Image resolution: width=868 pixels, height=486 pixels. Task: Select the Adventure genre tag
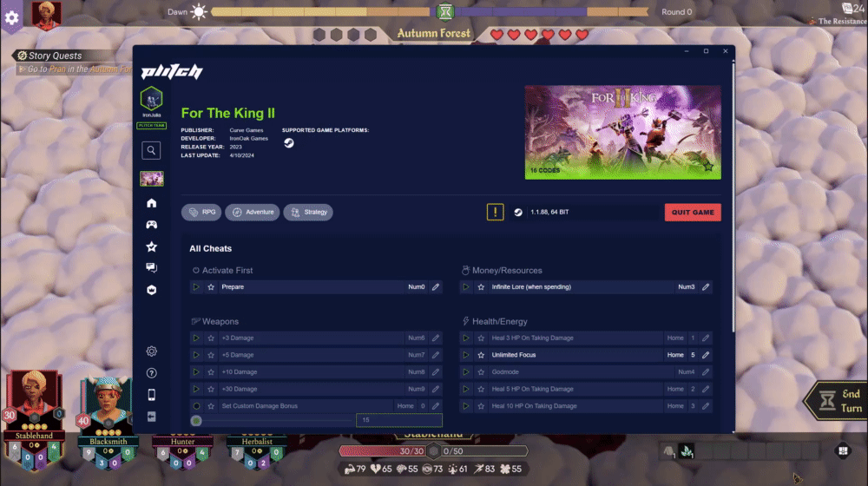point(253,212)
